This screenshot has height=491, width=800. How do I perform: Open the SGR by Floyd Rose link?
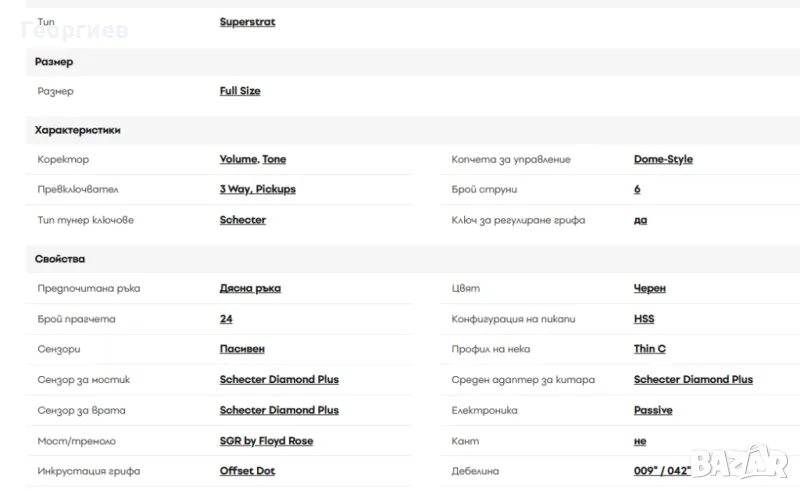point(266,441)
